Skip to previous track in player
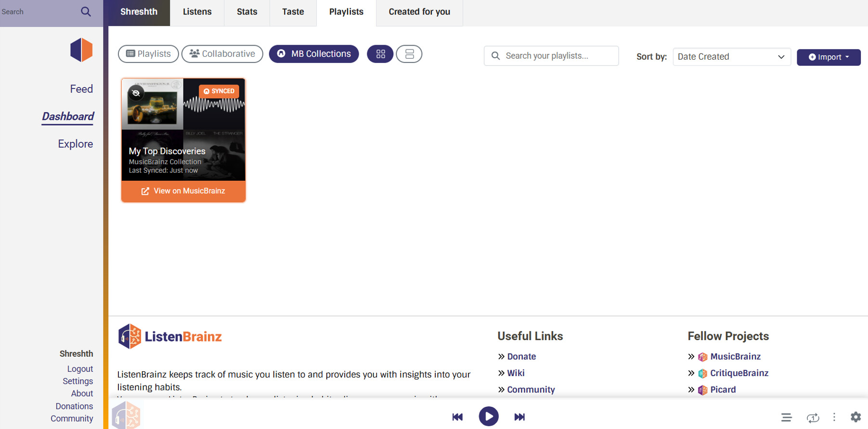 [x=457, y=417]
